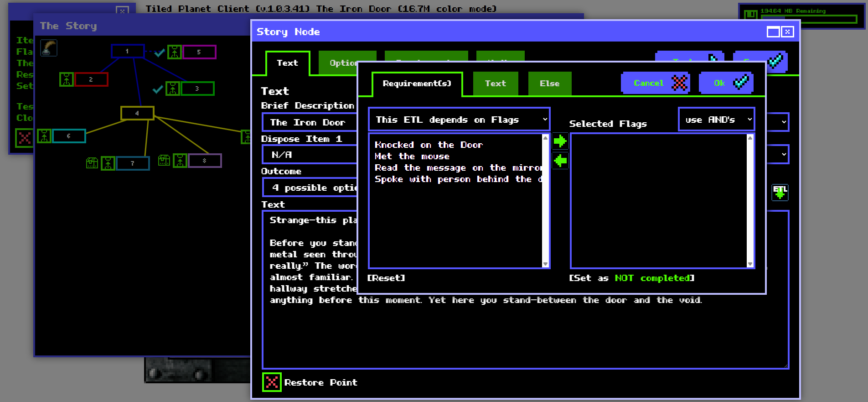Viewport: 868px width, 402px height.
Task: Click the green figure icon beside node 2
Action: coord(67,79)
